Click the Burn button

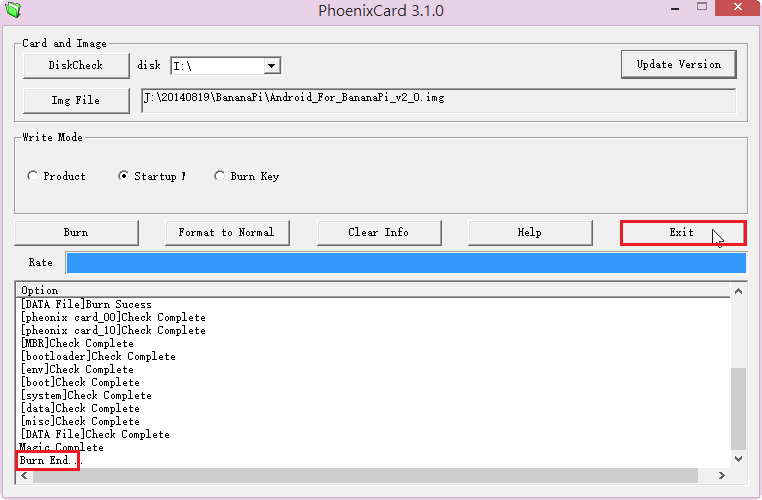pyautogui.click(x=76, y=233)
